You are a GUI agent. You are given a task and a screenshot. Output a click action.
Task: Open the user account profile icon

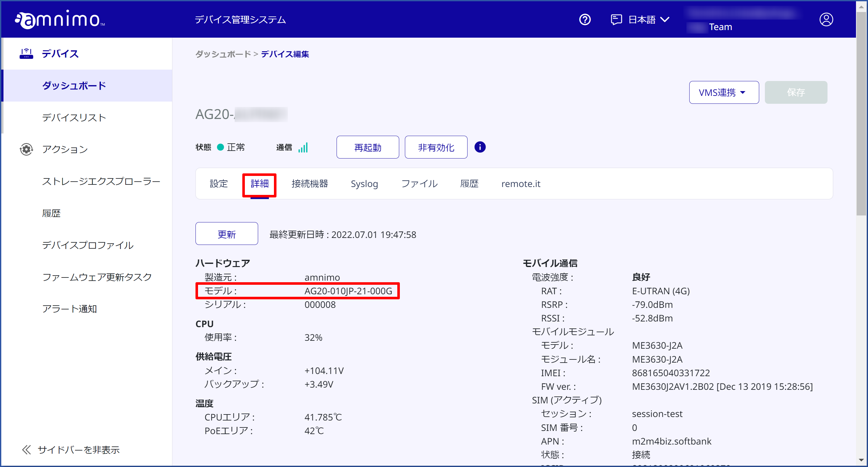[x=826, y=20]
